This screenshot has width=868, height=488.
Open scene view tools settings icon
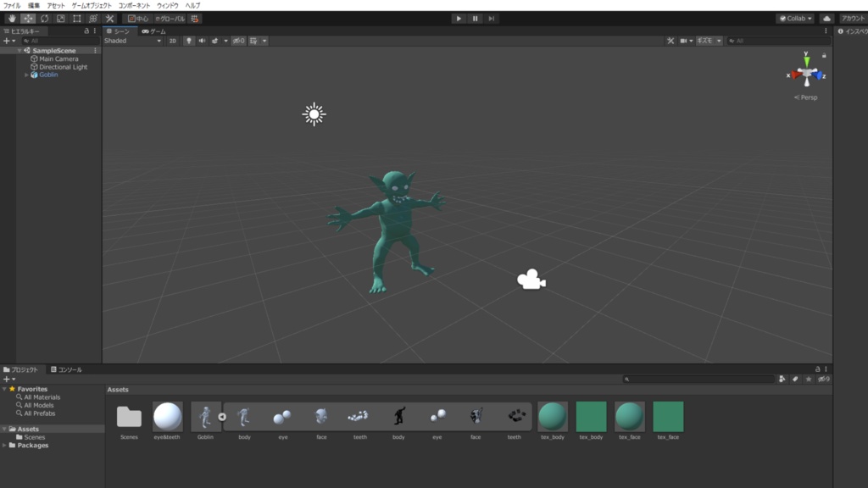(x=670, y=41)
